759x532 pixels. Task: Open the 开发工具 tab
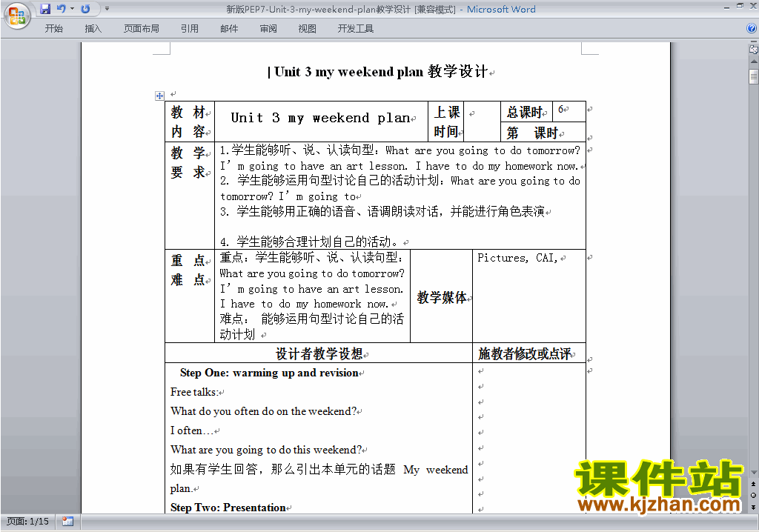pyautogui.click(x=355, y=29)
